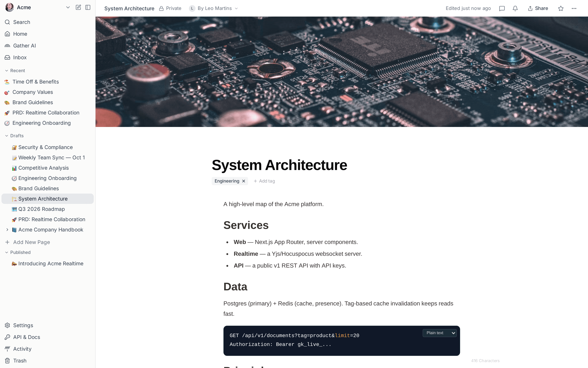Click the System Architecture page title heading
This screenshot has width=588, height=368.
pos(279,165)
